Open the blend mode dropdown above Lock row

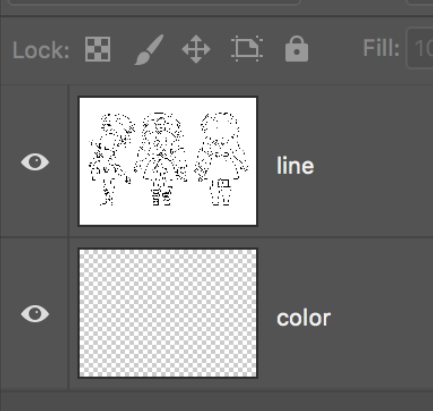coord(153,2)
